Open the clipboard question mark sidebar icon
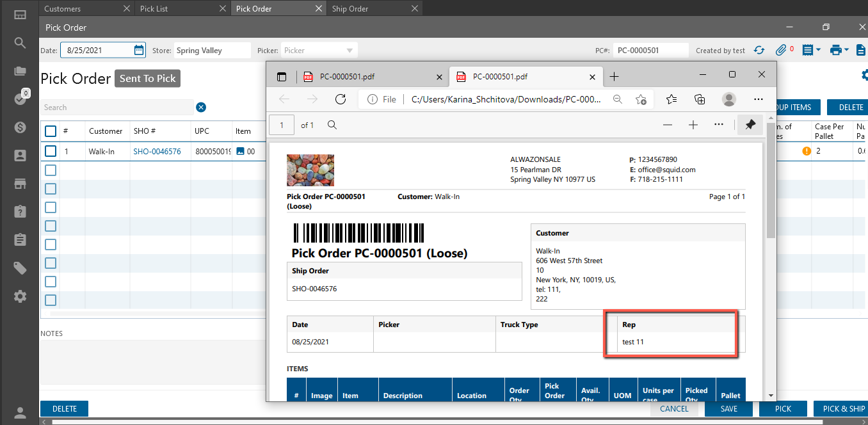 click(20, 211)
